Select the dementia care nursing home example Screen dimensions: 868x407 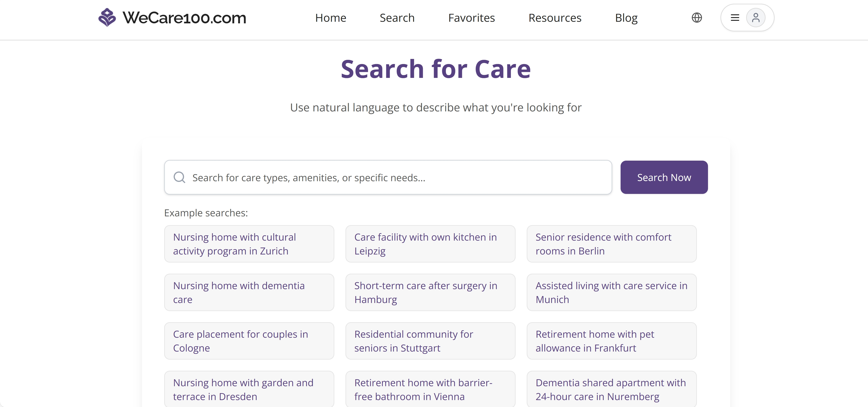pyautogui.click(x=249, y=292)
